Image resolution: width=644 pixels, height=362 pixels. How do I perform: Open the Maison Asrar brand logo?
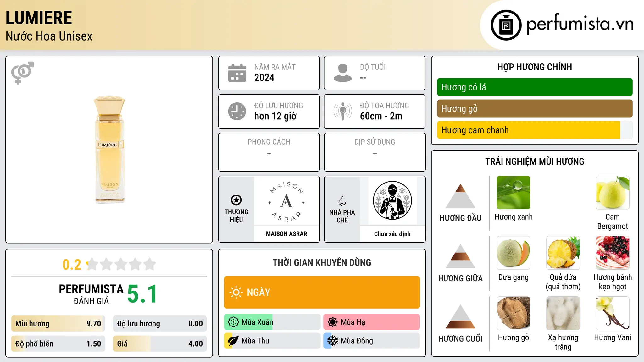tap(286, 201)
